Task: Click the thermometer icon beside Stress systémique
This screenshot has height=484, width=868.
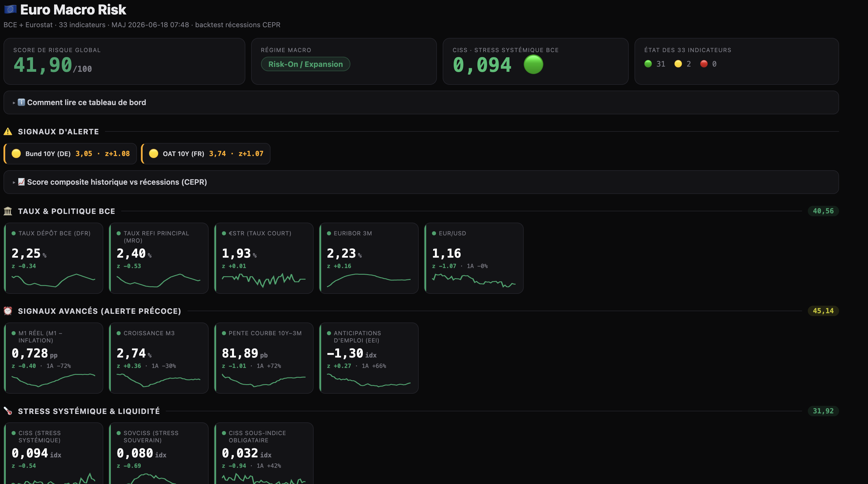Action: pyautogui.click(x=8, y=411)
